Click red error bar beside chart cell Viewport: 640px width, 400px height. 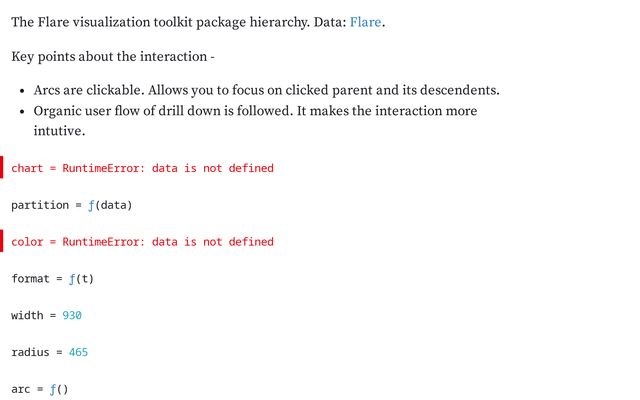[2, 168]
